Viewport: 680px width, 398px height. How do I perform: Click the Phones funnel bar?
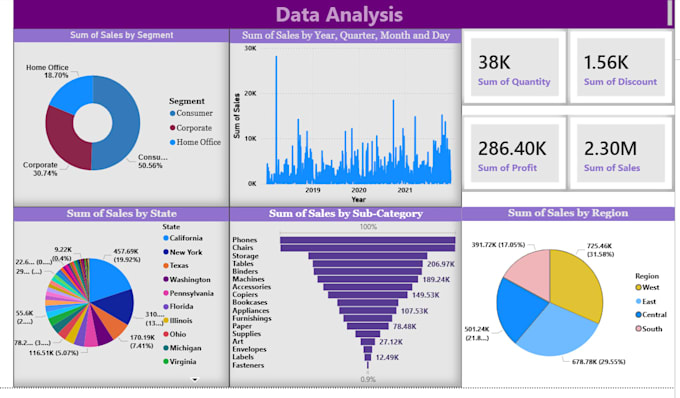(x=367, y=240)
